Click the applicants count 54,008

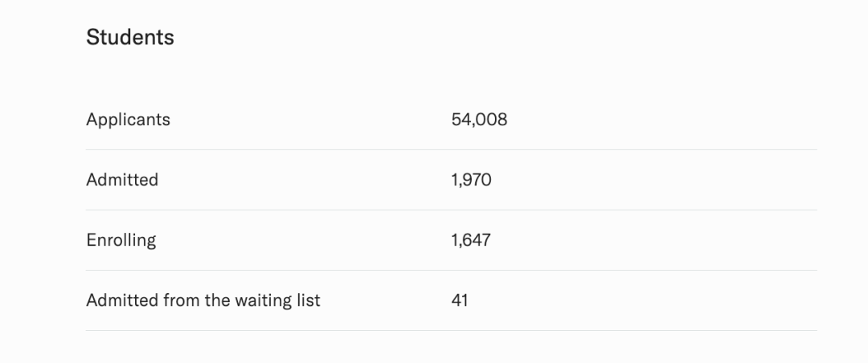479,120
